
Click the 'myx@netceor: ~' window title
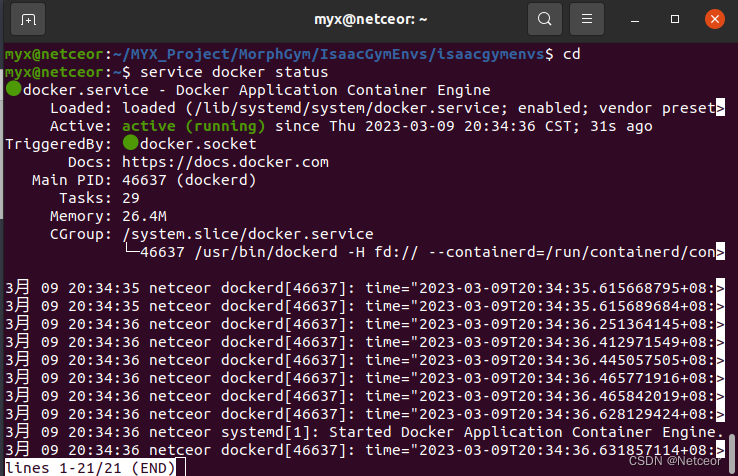coord(368,18)
